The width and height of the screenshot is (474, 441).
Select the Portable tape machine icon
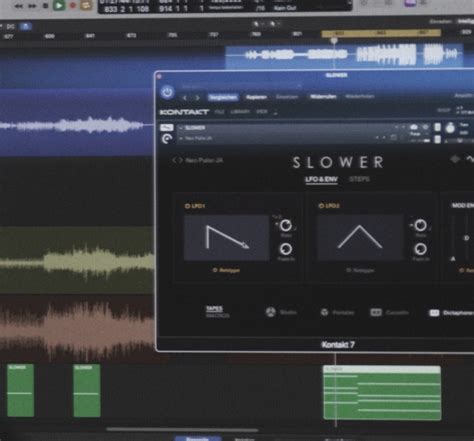point(324,312)
